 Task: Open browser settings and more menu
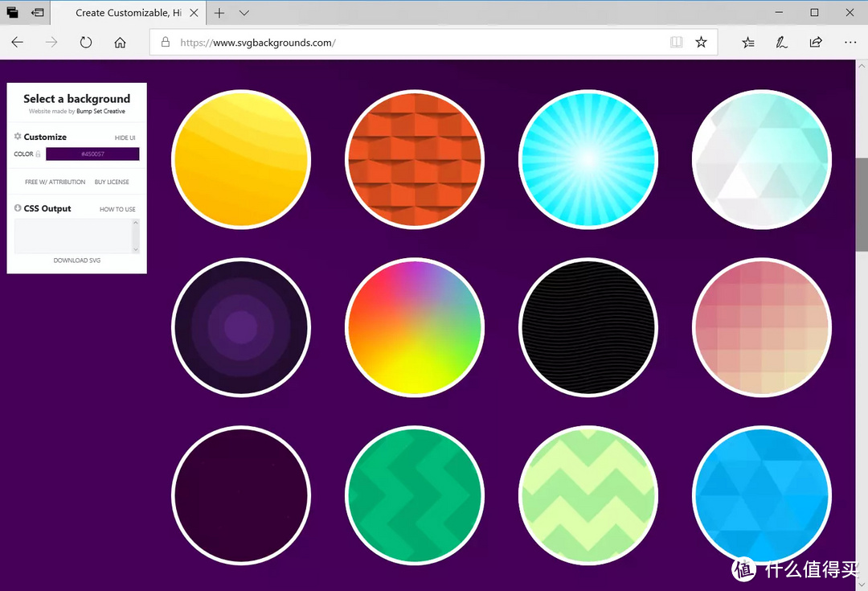click(x=850, y=42)
